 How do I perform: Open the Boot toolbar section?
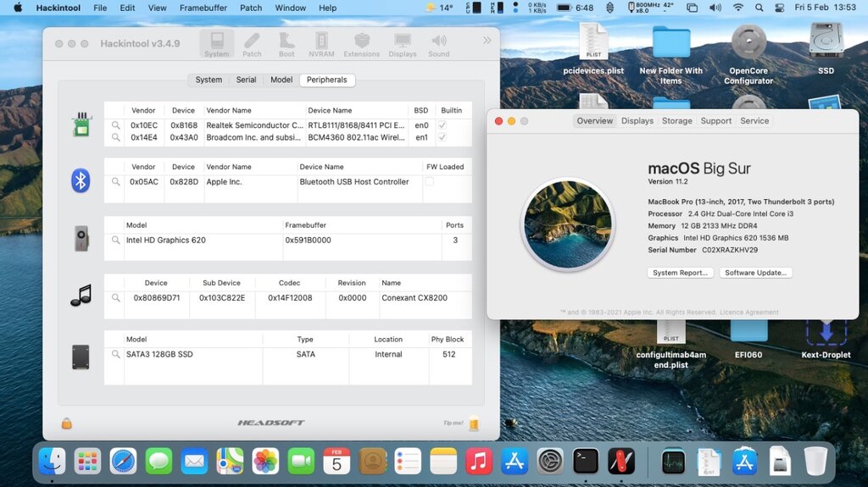point(287,44)
